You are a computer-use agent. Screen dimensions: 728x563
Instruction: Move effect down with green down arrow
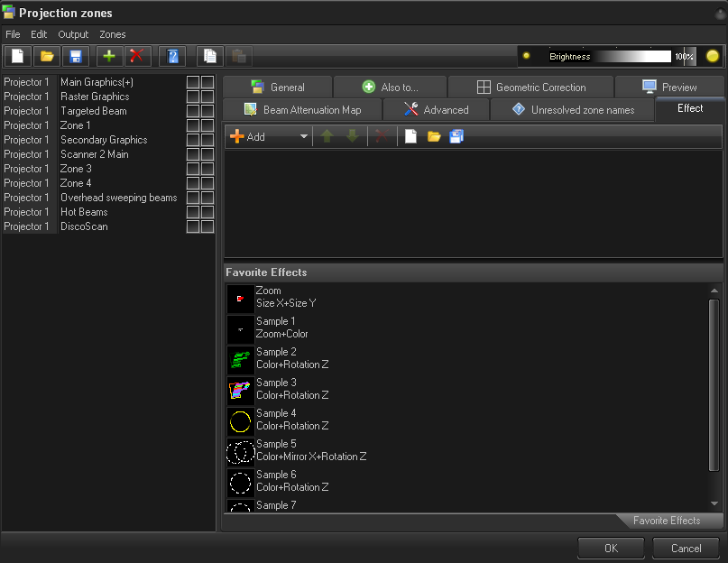click(353, 136)
